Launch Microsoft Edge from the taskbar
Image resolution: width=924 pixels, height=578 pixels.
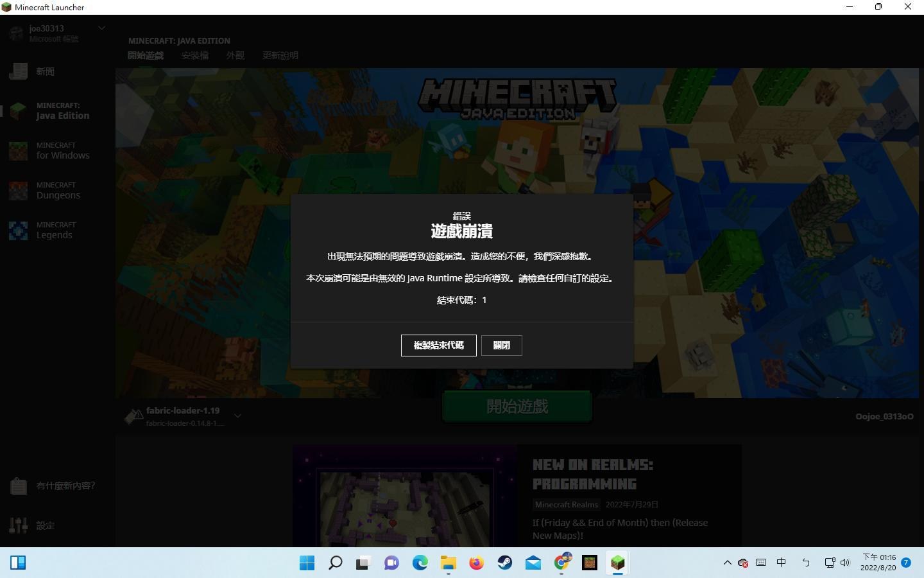420,563
